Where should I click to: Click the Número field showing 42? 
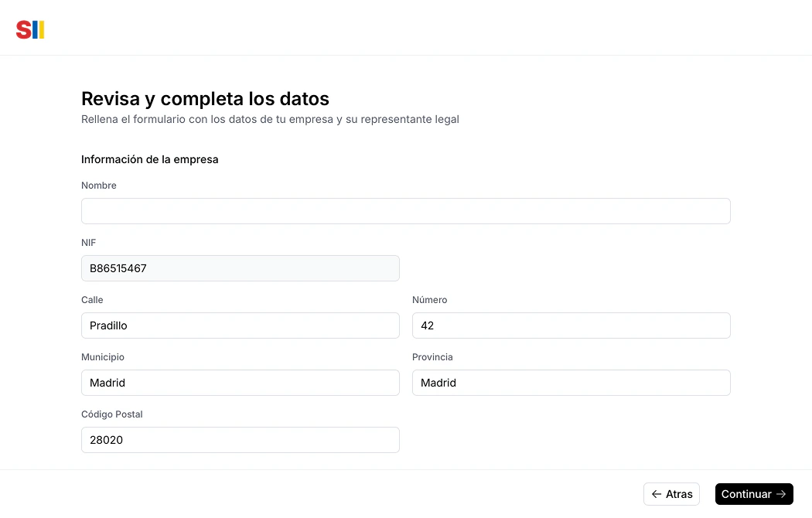click(571, 325)
